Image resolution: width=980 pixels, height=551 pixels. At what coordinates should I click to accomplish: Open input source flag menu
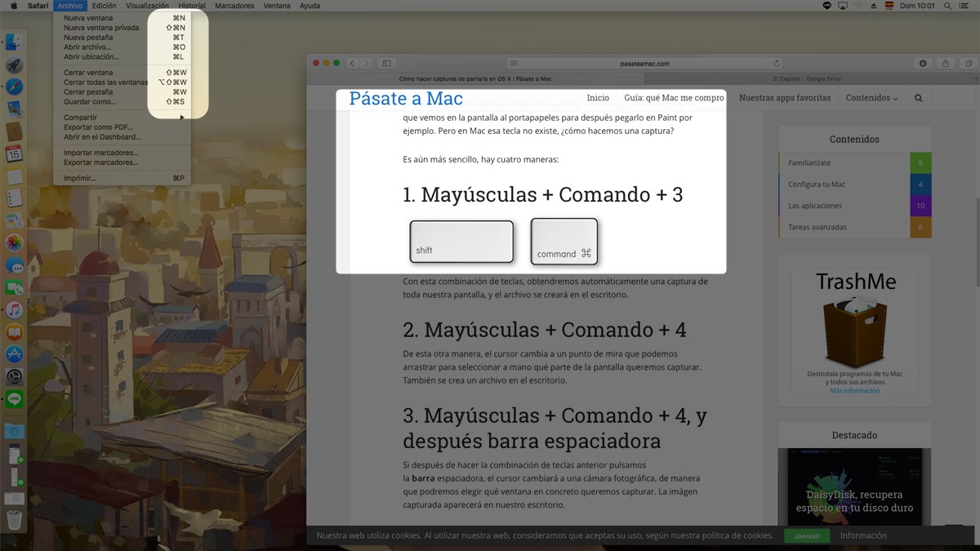coord(890,6)
